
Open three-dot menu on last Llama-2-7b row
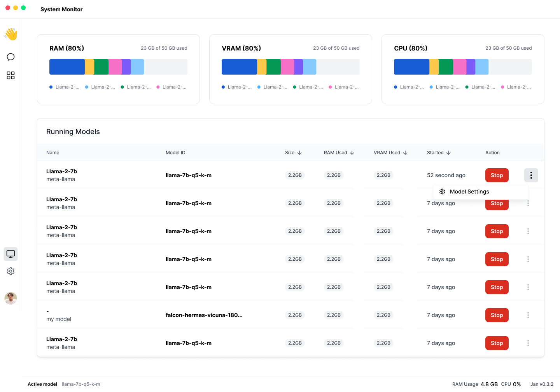click(528, 343)
